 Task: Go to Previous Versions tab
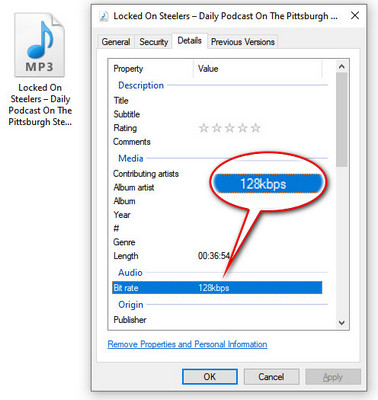click(x=243, y=42)
